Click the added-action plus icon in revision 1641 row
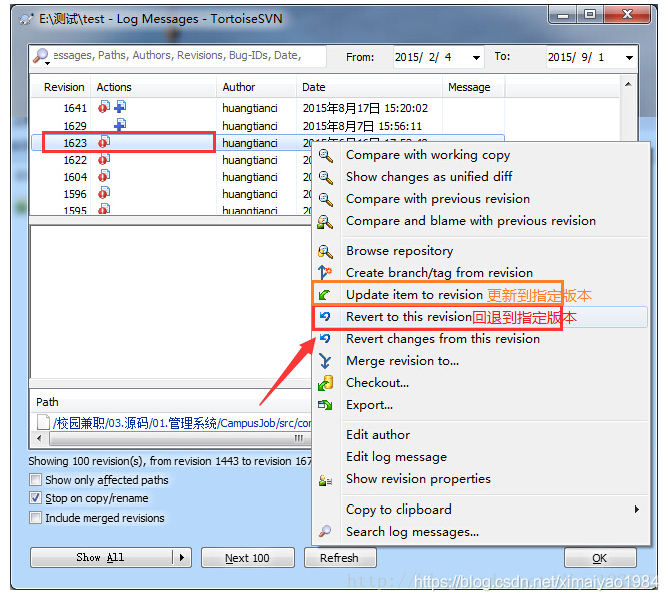The height and width of the screenshot is (601, 669). pos(120,106)
